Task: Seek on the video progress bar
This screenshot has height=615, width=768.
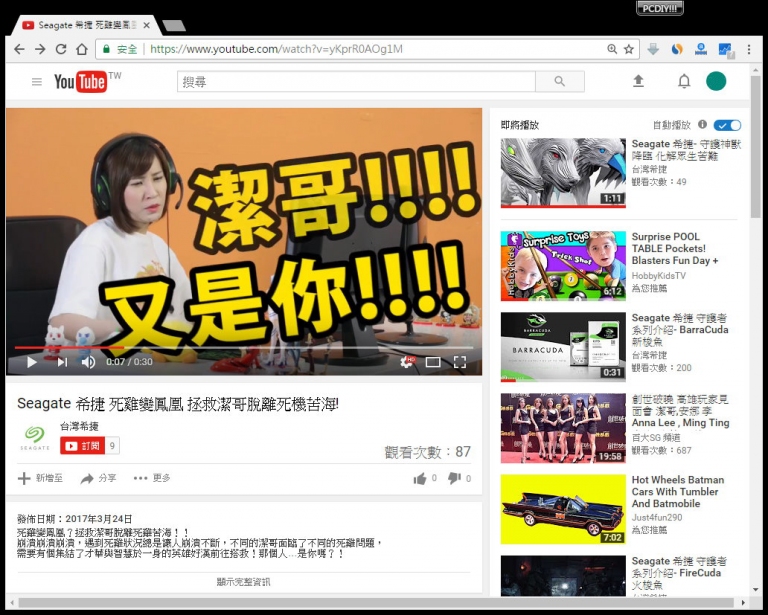Action: [x=243, y=347]
